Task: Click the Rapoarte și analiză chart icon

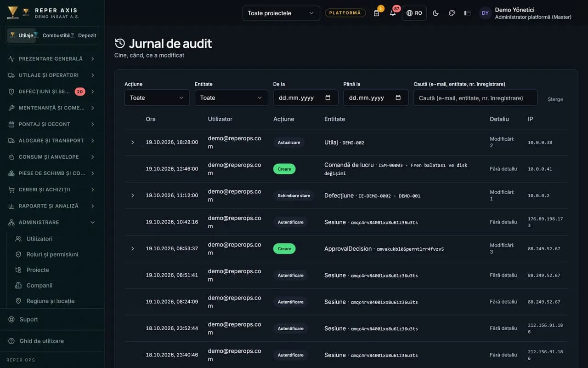Action: coord(11,206)
